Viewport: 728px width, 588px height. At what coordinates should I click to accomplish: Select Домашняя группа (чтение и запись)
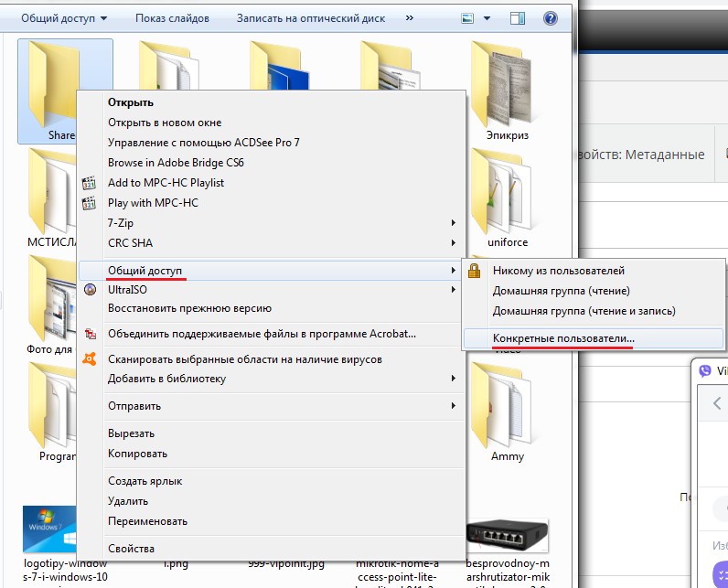tap(593, 311)
